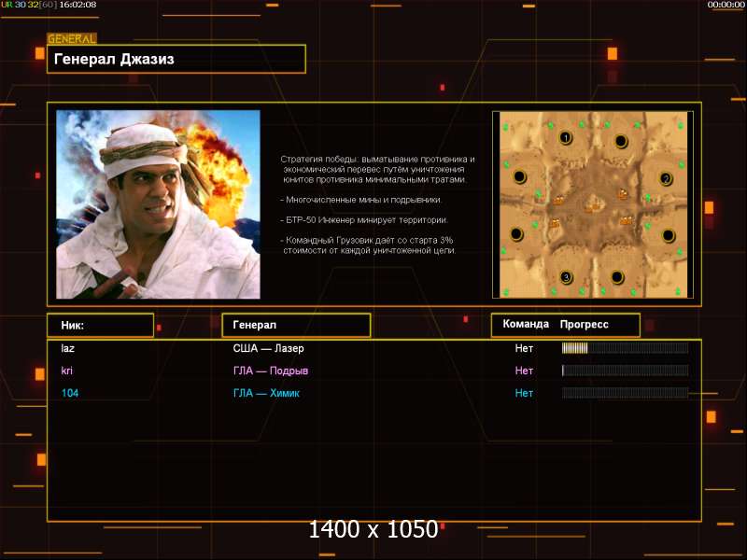Screen dimensions: 747x560
Task: Click the Генерал column header
Action: pos(296,325)
